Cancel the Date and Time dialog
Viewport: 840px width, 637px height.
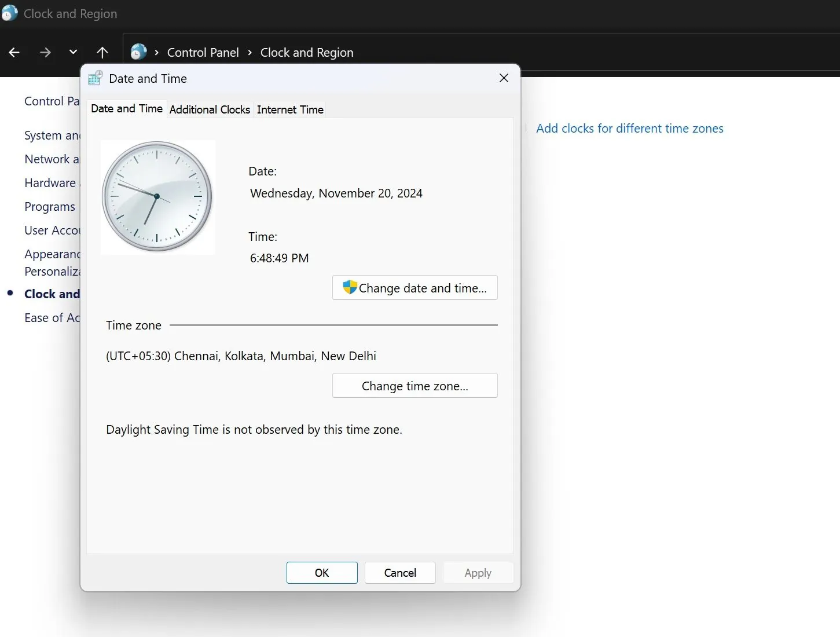400,573
